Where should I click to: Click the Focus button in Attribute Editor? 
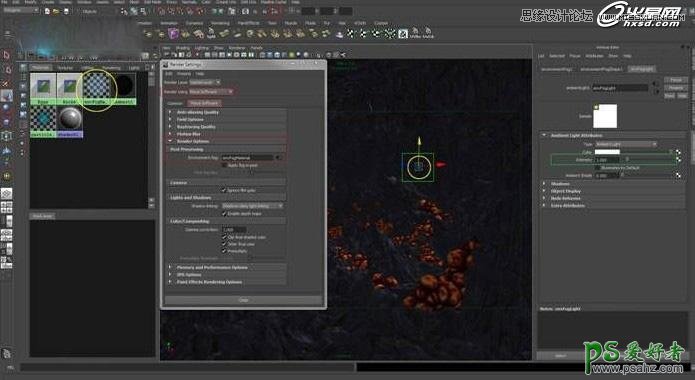click(x=676, y=80)
